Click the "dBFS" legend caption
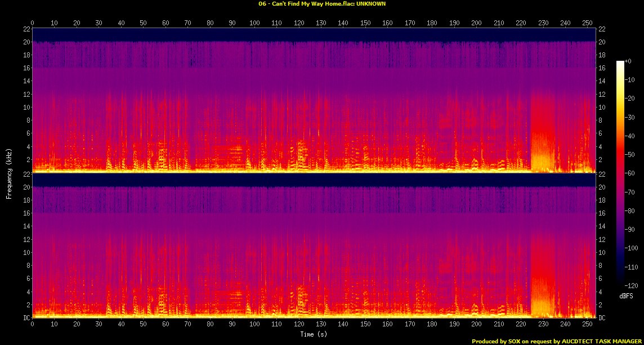Viewport: 644px width, 345px height. 627,295
